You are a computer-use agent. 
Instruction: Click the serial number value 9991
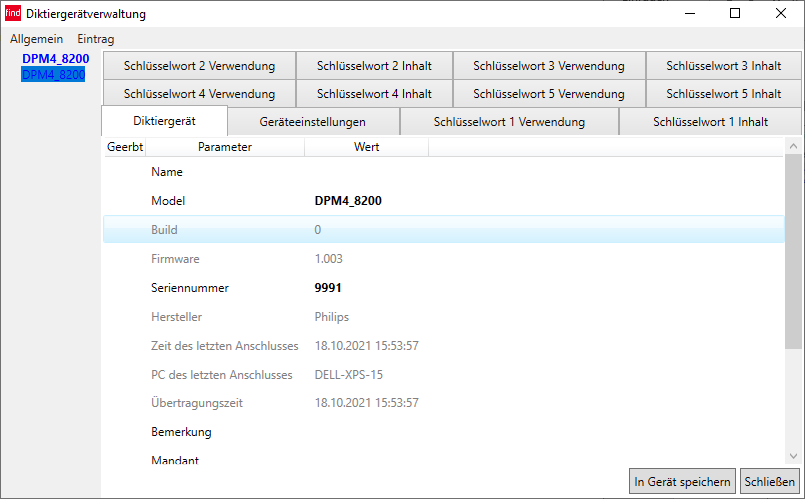(x=328, y=288)
